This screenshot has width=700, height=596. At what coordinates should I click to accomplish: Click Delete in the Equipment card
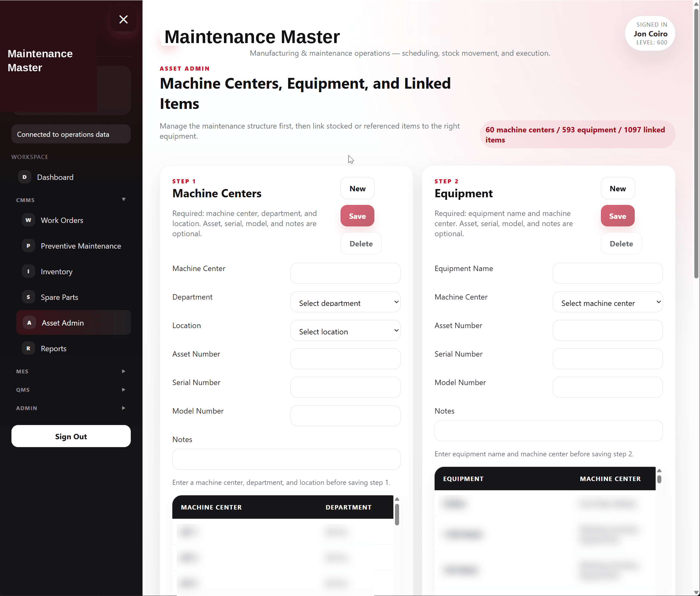[x=621, y=244]
